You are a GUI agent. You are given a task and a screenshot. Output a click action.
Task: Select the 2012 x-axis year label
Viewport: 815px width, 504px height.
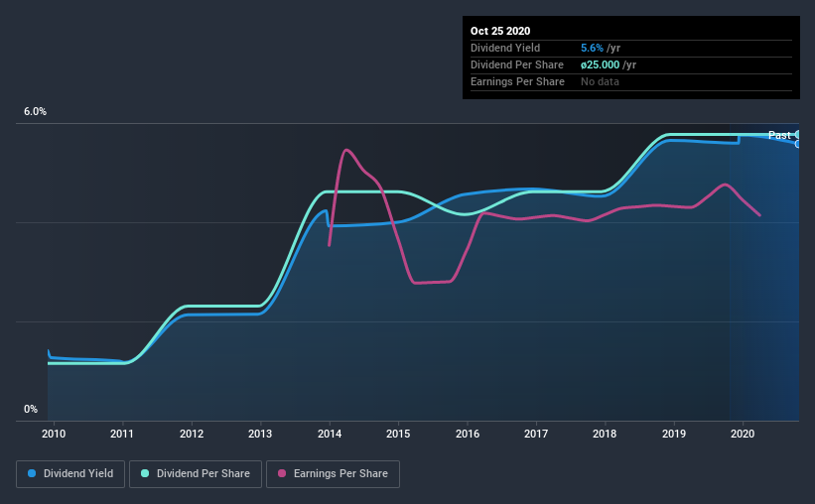tap(192, 434)
